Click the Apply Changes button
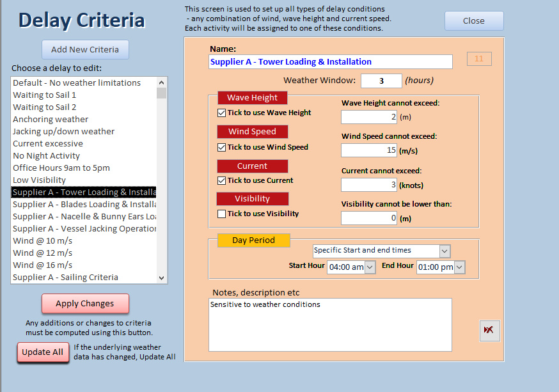 pyautogui.click(x=85, y=304)
